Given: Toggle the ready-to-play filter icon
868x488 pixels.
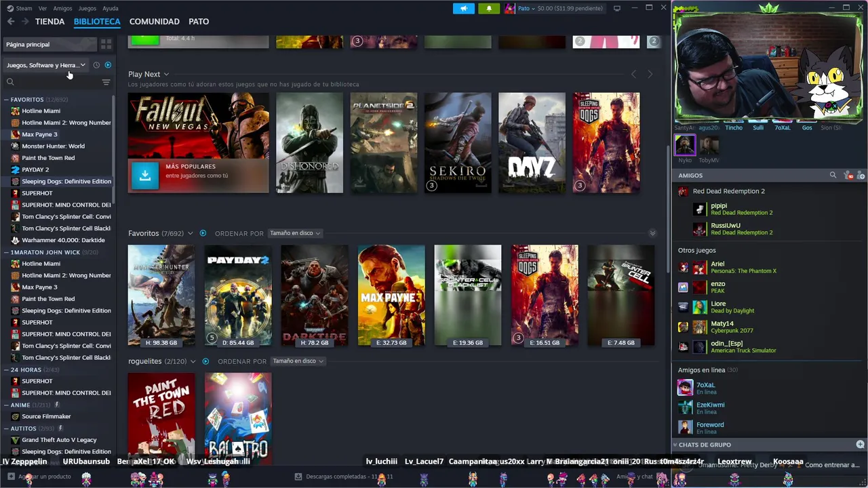Looking at the screenshot, I should (108, 65).
